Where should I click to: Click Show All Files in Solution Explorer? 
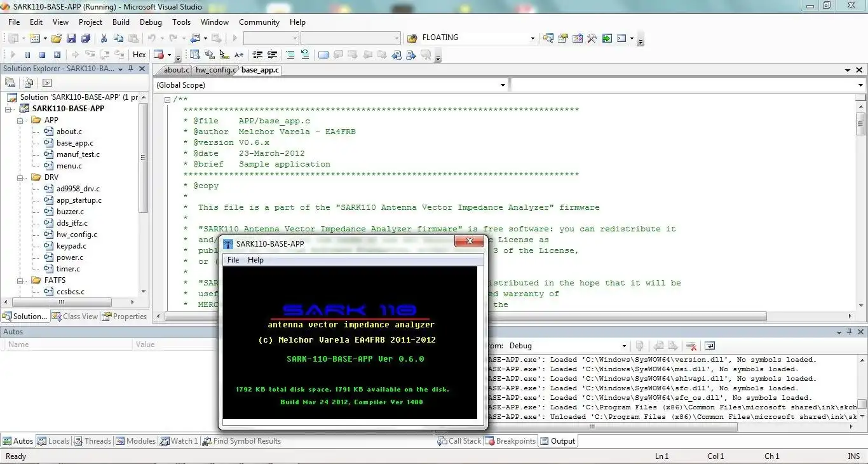[29, 83]
